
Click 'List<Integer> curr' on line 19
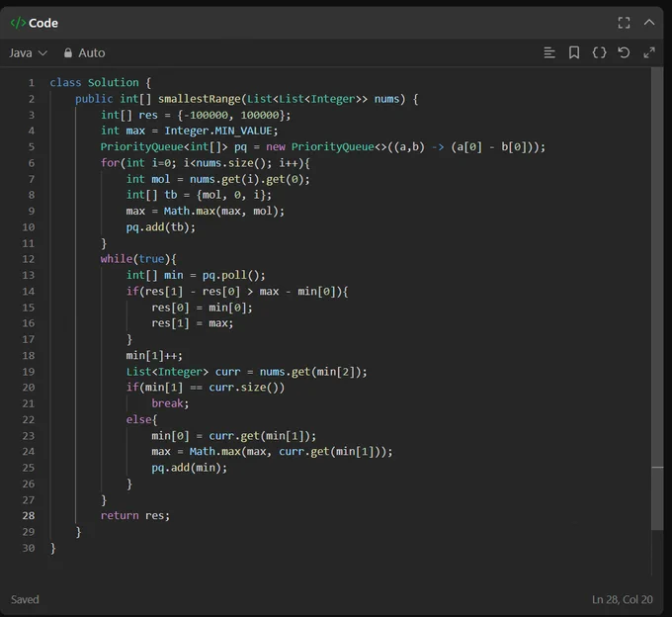184,372
